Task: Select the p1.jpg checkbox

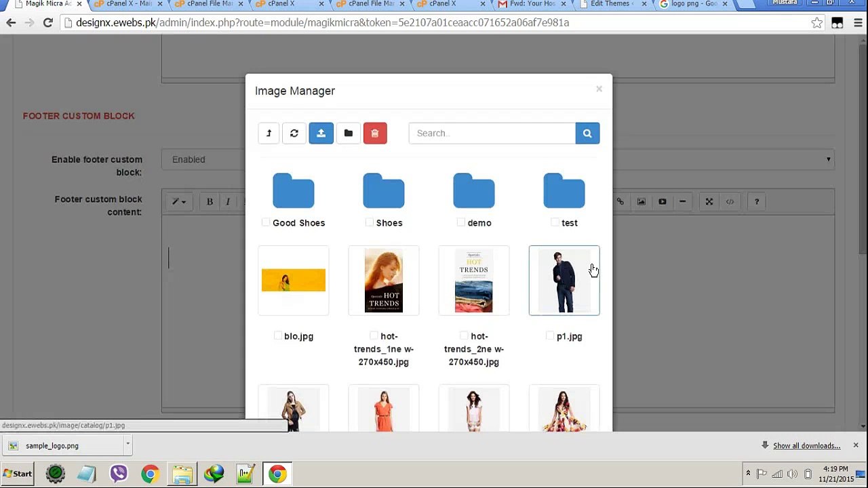Action: pyautogui.click(x=550, y=335)
